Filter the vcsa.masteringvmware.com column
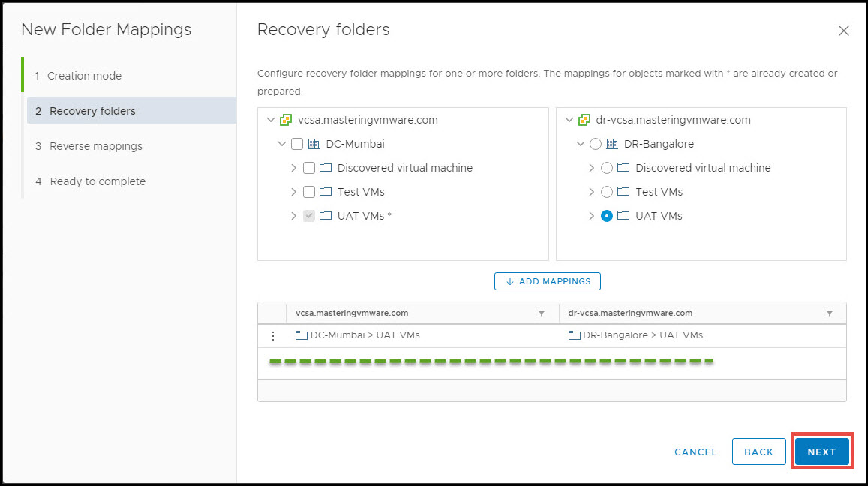 (542, 313)
